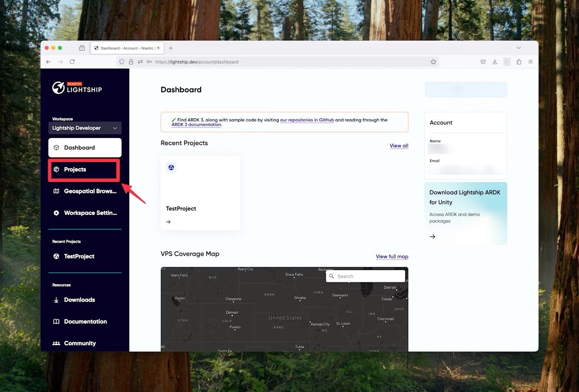Open a new browser tab
The image size is (579, 392).
[171, 48]
